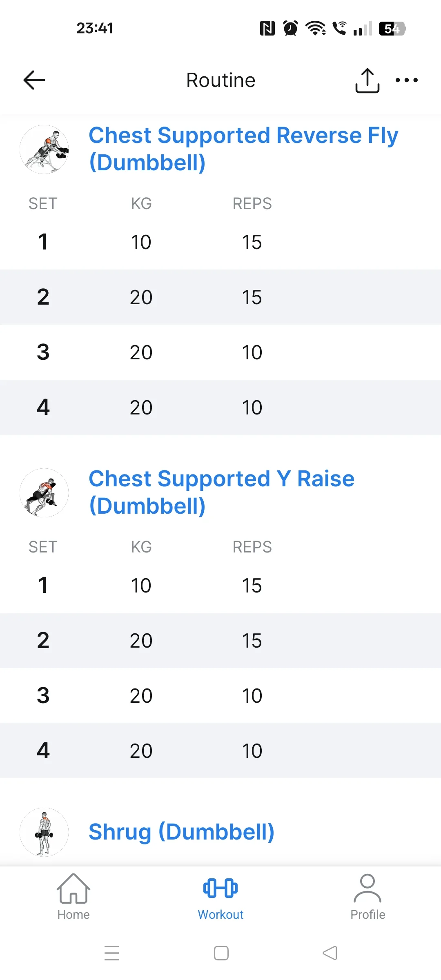The height and width of the screenshot is (980, 441).
Task: Open the Shrug (Dumbbell) exercise link
Action: pyautogui.click(x=181, y=832)
